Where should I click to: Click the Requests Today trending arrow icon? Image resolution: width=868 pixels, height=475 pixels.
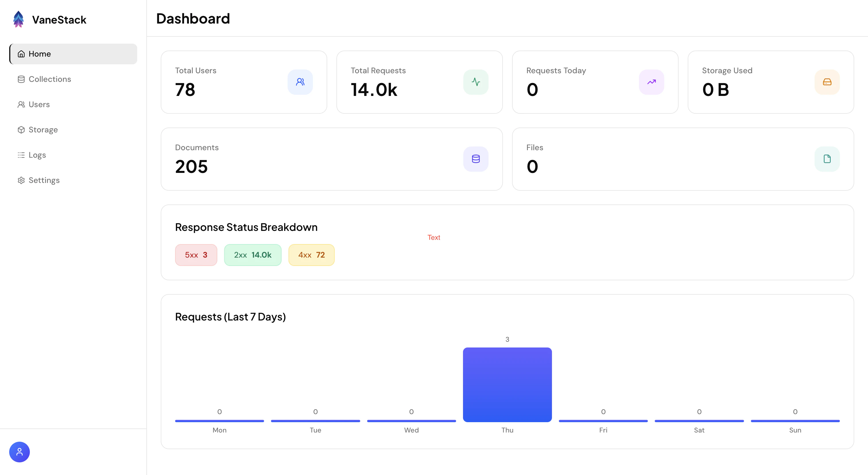click(651, 82)
